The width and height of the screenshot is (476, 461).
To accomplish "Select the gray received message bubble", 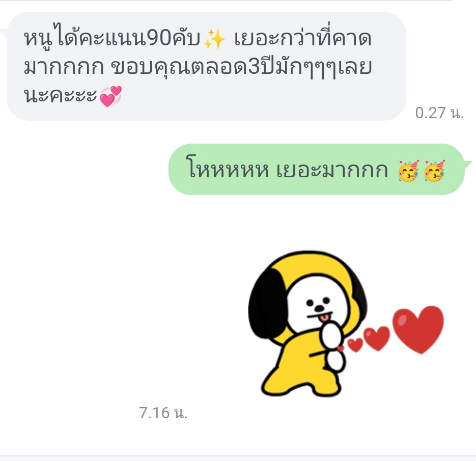I will pyautogui.click(x=206, y=66).
